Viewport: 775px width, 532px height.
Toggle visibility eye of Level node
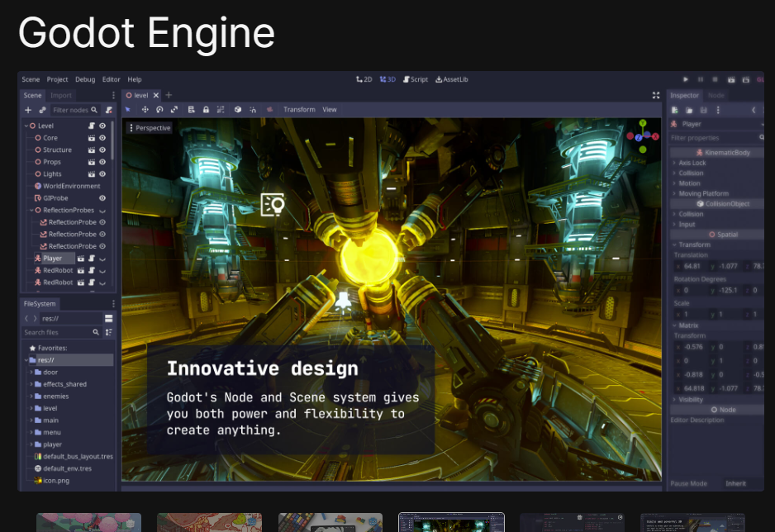(102, 126)
